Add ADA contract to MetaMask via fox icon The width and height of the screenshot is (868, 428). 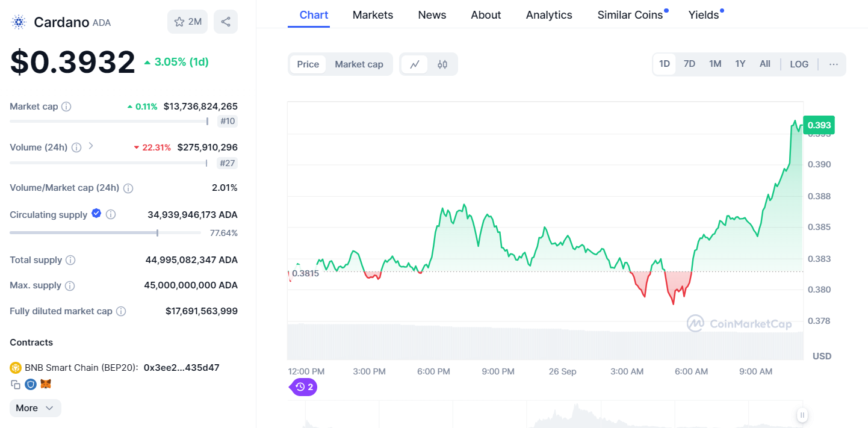click(x=45, y=384)
